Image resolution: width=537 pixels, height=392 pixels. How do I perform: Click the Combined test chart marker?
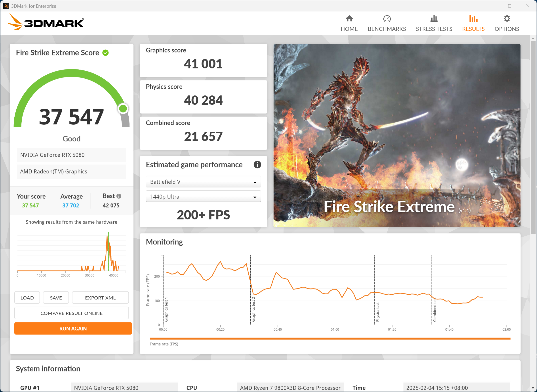[434, 310]
